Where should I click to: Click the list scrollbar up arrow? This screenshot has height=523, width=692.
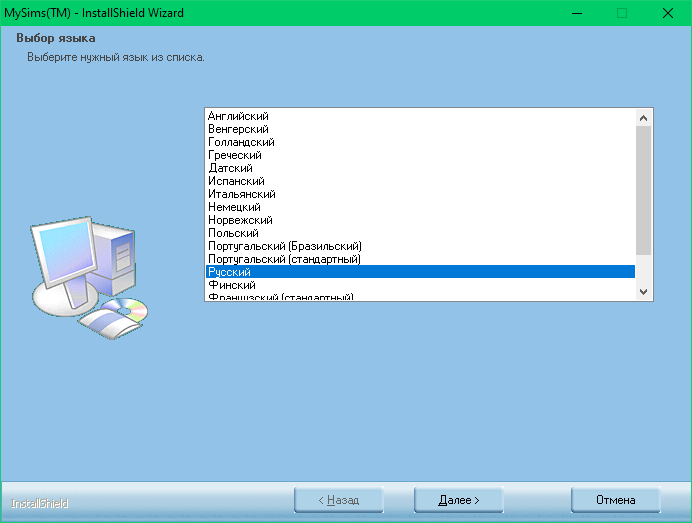(643, 118)
